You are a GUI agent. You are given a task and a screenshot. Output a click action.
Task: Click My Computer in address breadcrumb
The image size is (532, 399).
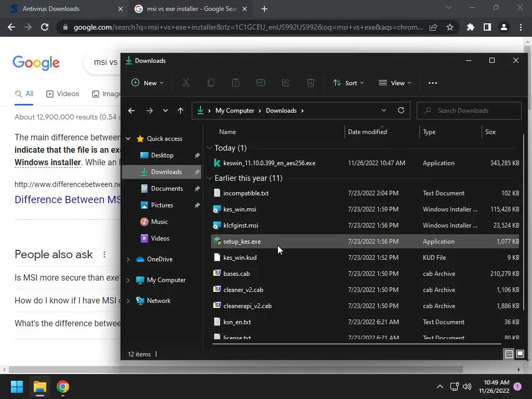coord(235,111)
